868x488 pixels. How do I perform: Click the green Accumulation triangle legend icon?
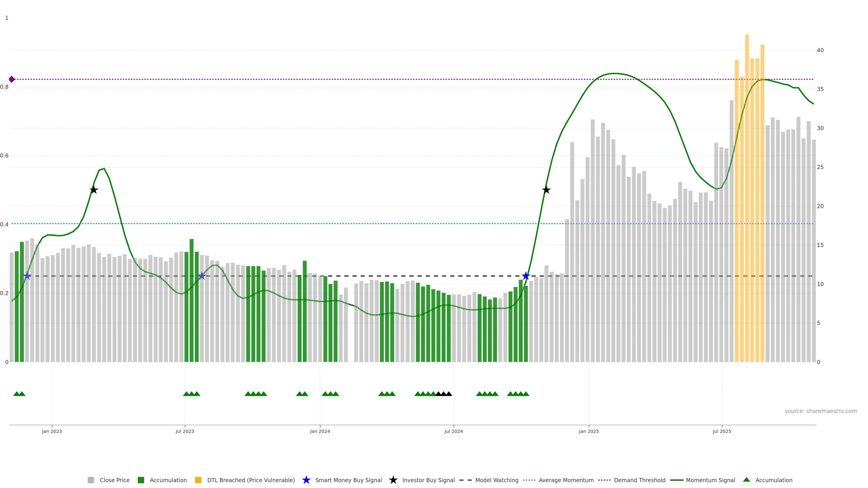point(746,480)
